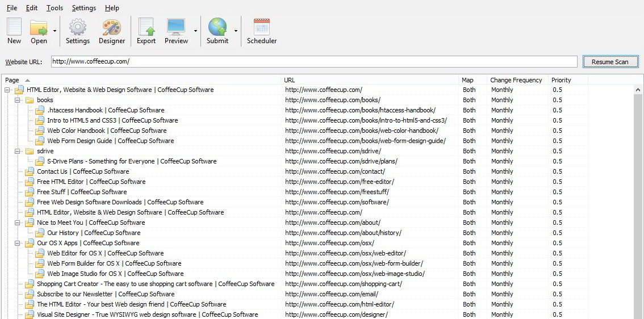
Task: Open the Edit menu
Action: [x=32, y=8]
